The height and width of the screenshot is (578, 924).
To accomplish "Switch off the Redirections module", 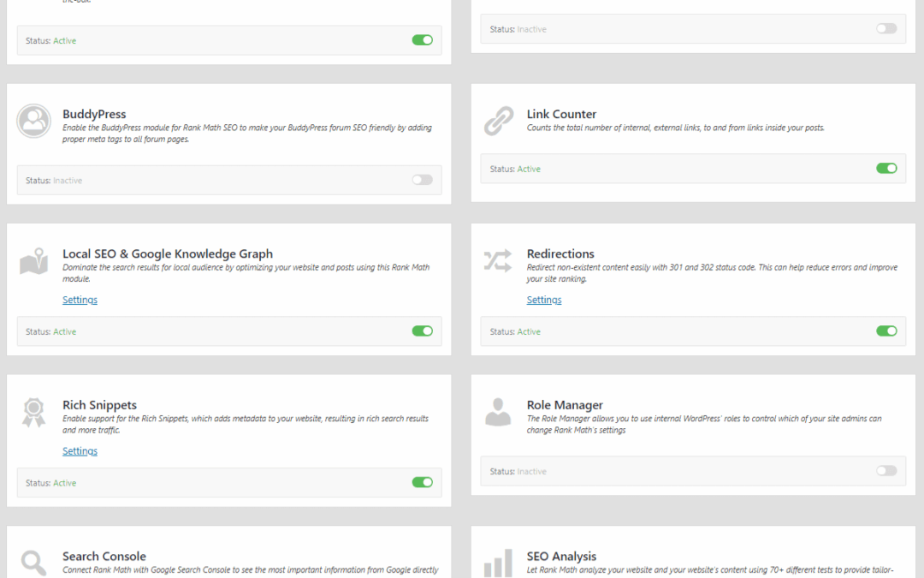I will [x=886, y=331].
